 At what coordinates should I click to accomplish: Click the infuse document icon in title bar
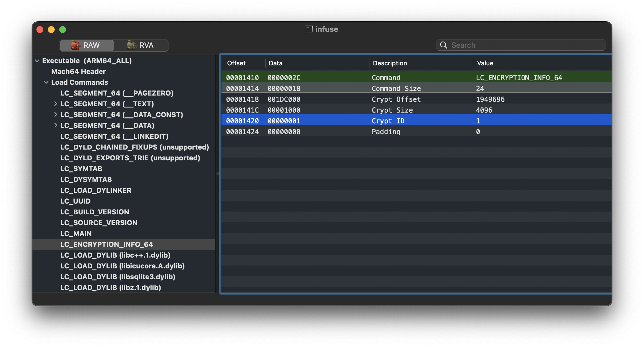(x=308, y=29)
